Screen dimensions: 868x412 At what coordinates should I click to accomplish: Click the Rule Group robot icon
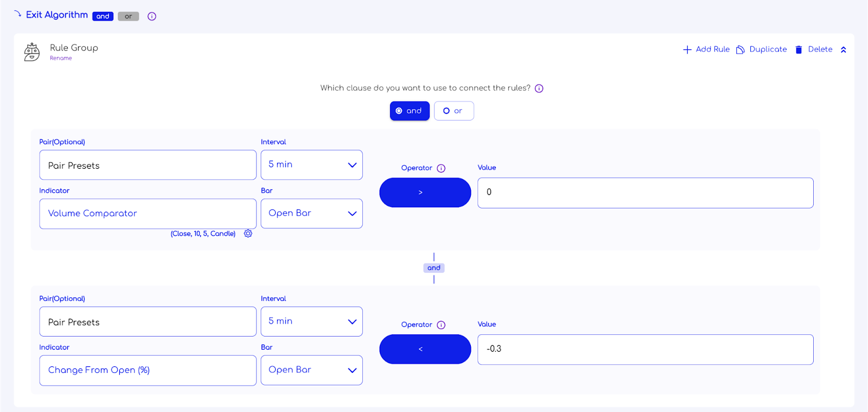click(x=32, y=52)
